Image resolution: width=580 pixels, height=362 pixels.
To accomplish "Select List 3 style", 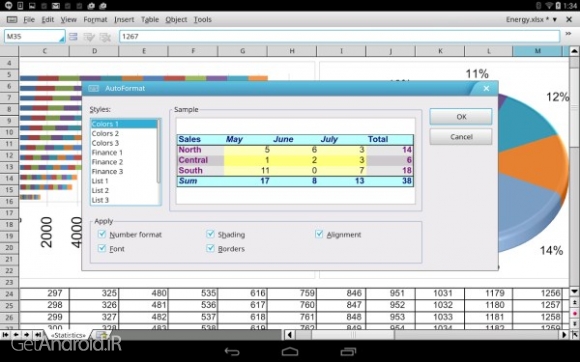I will click(124, 200).
